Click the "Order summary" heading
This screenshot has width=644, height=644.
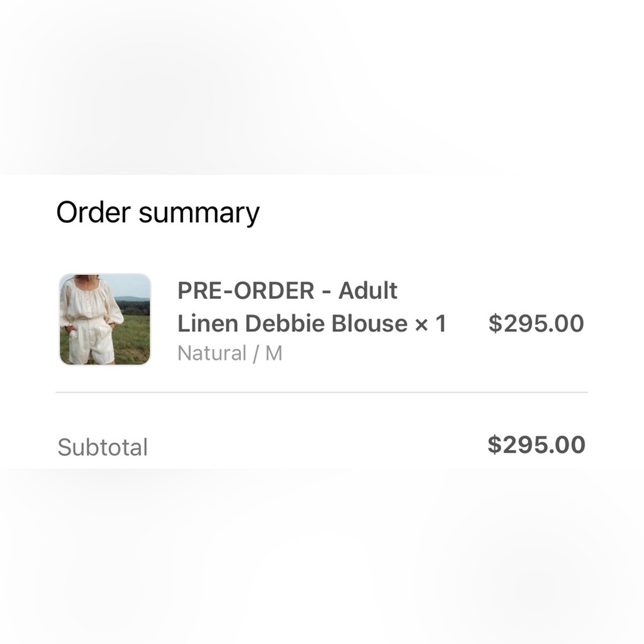tap(158, 213)
